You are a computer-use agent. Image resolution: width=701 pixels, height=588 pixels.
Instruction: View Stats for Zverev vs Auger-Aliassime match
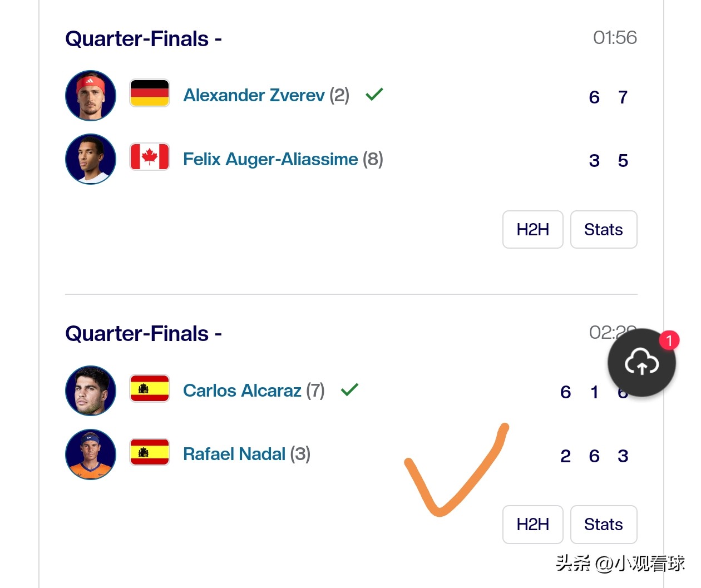[604, 229]
